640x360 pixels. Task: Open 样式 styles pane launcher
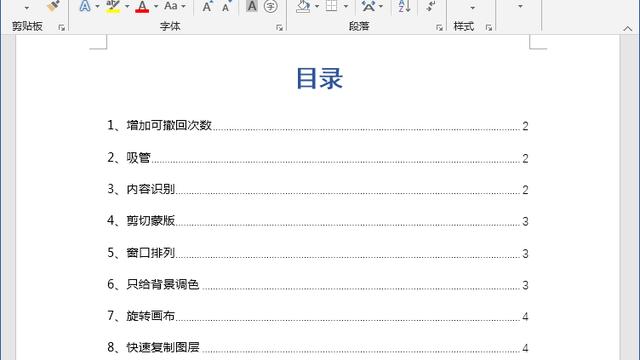489,27
